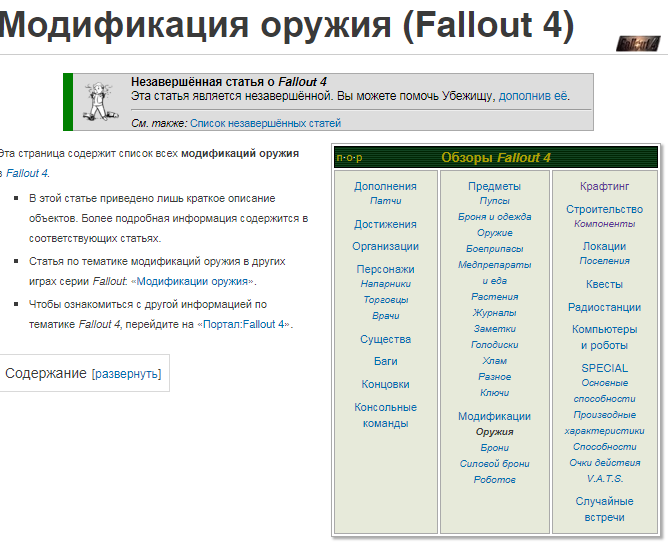Screen dimensions: 668x550
Task: Open the Силовой брони link
Action: click(494, 464)
